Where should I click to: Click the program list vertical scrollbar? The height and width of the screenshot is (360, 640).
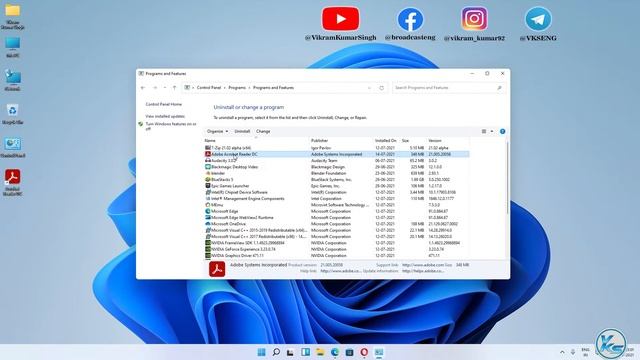[x=507, y=177]
